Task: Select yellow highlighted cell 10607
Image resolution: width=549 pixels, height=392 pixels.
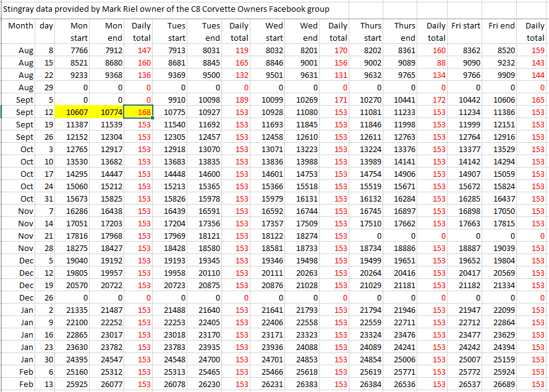Action: [x=72, y=112]
